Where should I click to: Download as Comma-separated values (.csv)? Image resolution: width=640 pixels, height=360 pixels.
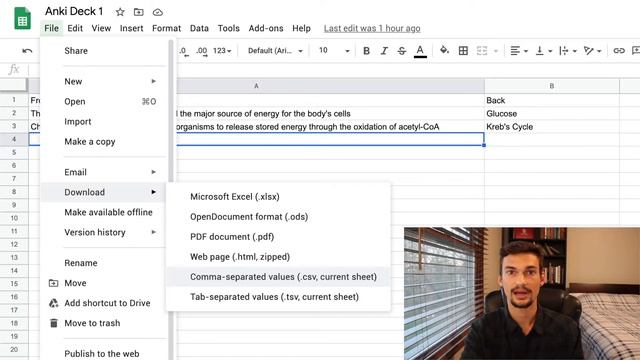[x=278, y=277]
